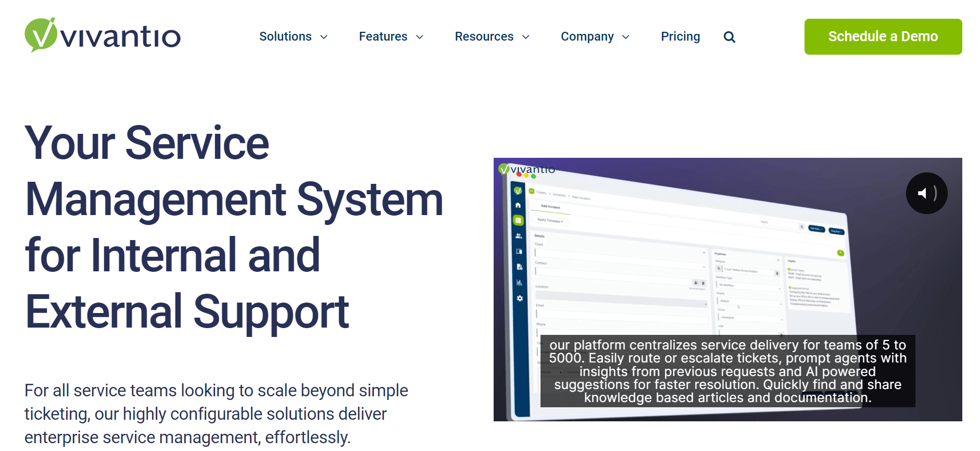
Task: Open the Company menu
Action: [587, 36]
